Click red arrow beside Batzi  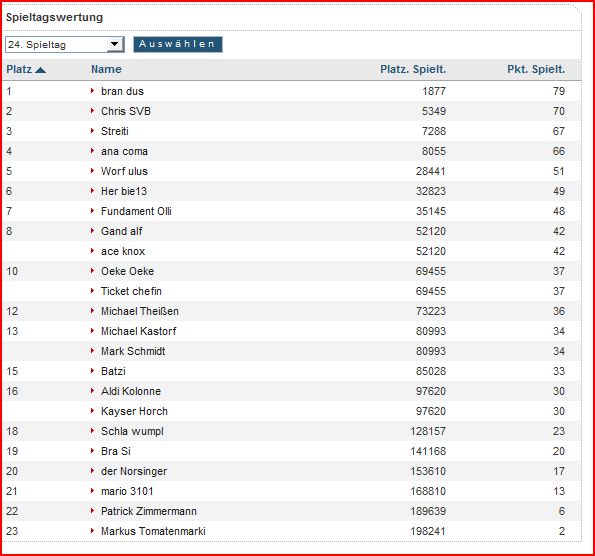pyautogui.click(x=92, y=371)
